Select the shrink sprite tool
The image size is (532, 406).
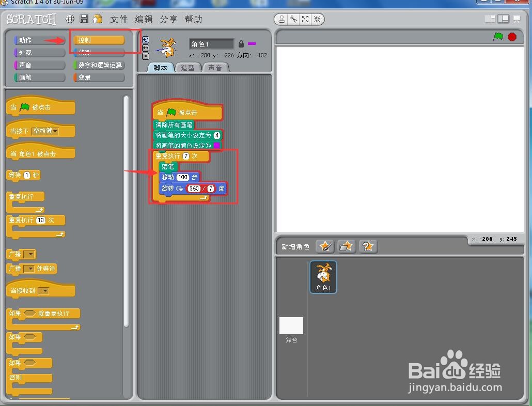tap(317, 19)
